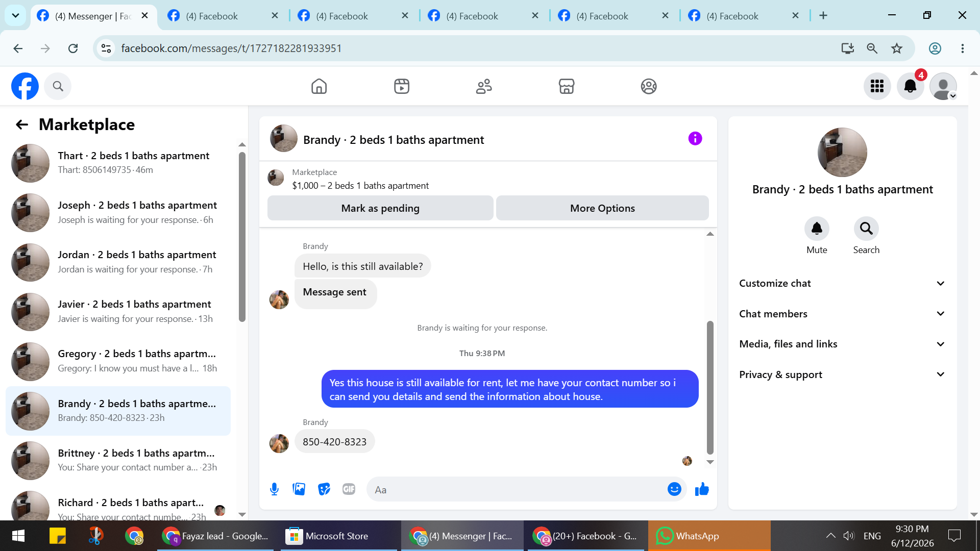The height and width of the screenshot is (551, 980).
Task: Search within the Brandy conversation
Action: tap(866, 229)
